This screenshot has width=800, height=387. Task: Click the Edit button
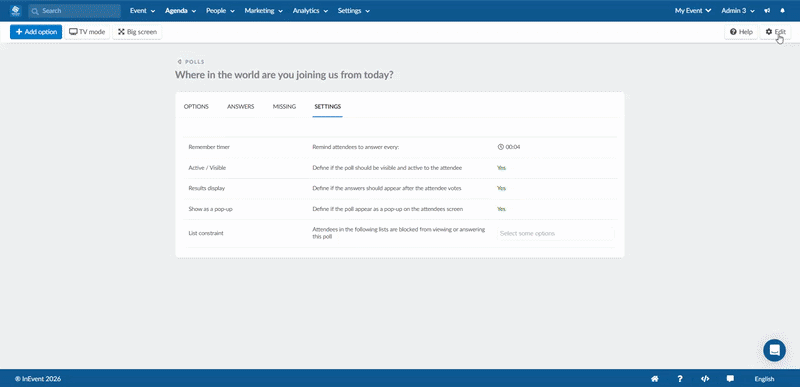[776, 32]
